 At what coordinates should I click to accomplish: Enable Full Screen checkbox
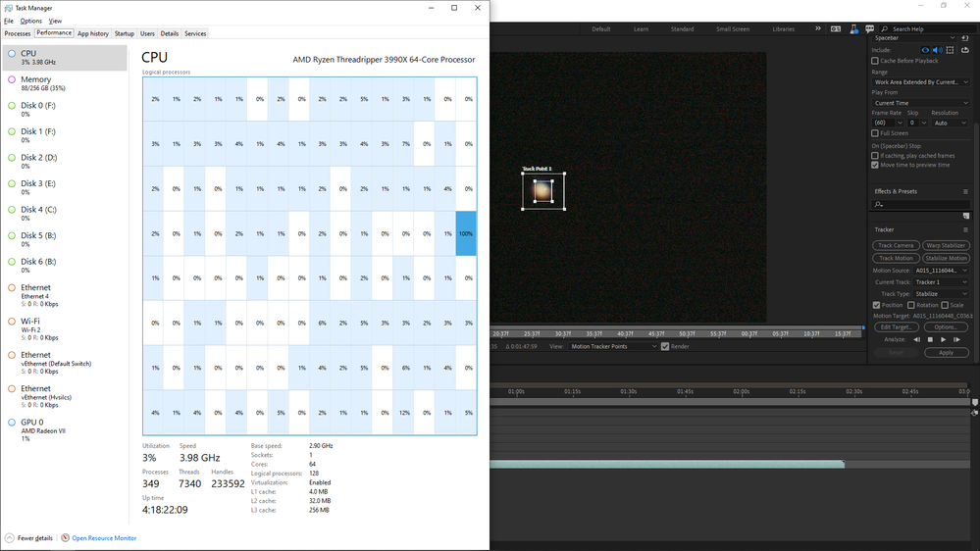875,133
